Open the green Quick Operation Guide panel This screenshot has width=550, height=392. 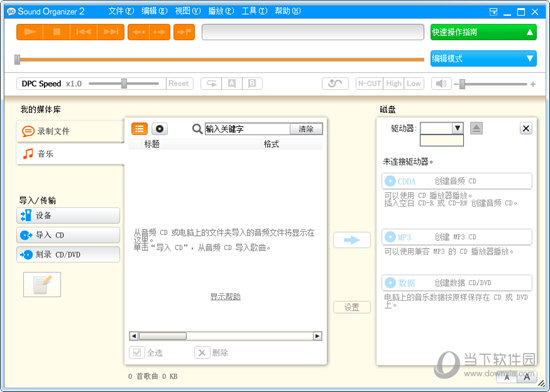[483, 32]
